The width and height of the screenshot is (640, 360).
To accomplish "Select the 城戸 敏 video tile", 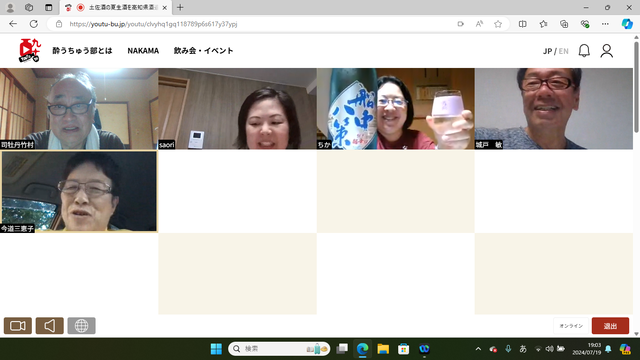I will [x=554, y=109].
